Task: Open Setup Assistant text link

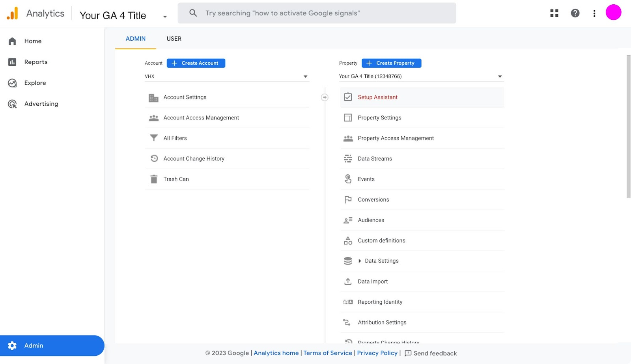Action: [x=377, y=97]
